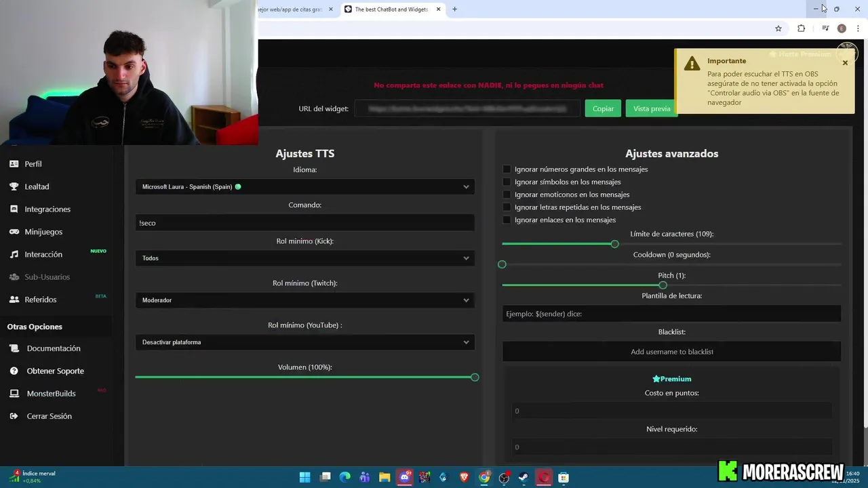
Task: Launch Microsoft Edge from the taskbar
Action: coord(344,477)
